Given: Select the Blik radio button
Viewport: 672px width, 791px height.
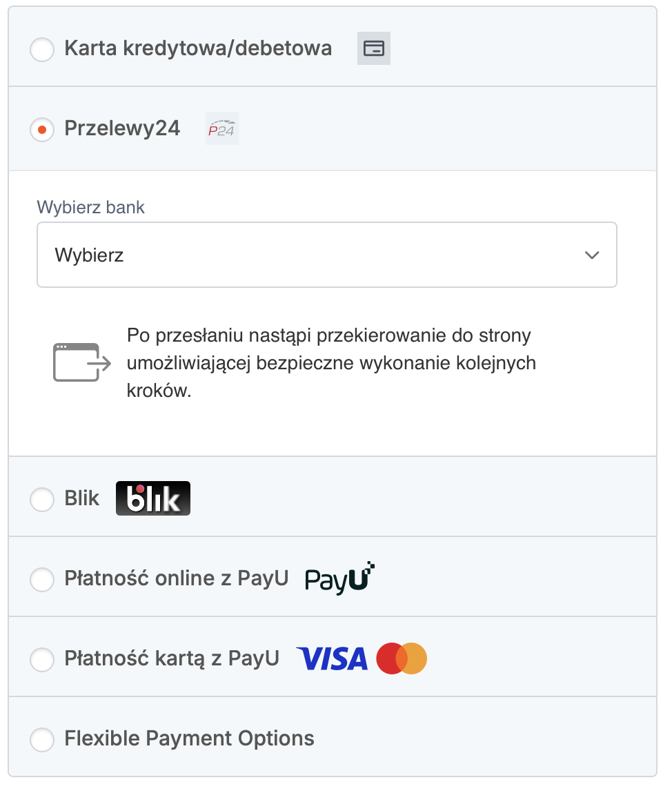Looking at the screenshot, I should pos(42,500).
